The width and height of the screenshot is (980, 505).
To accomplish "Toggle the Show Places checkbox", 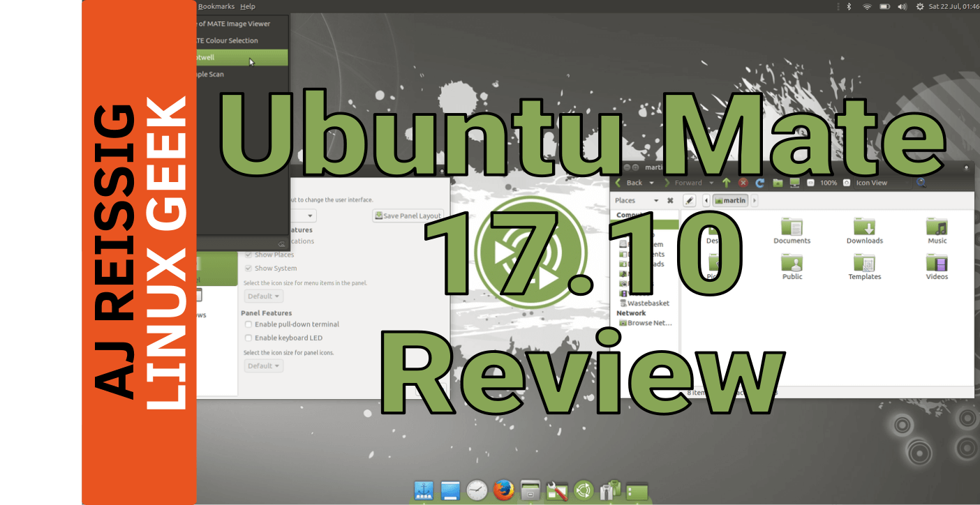I will (248, 255).
